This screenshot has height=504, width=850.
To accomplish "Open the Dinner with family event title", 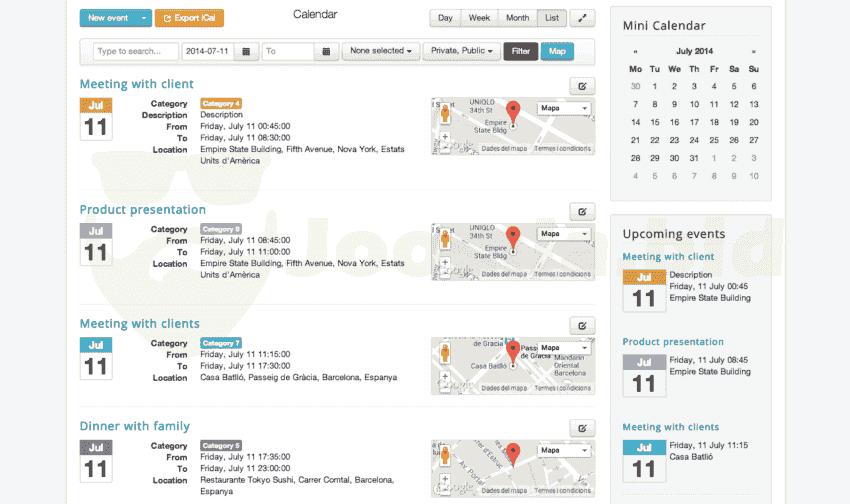I will pos(134,426).
